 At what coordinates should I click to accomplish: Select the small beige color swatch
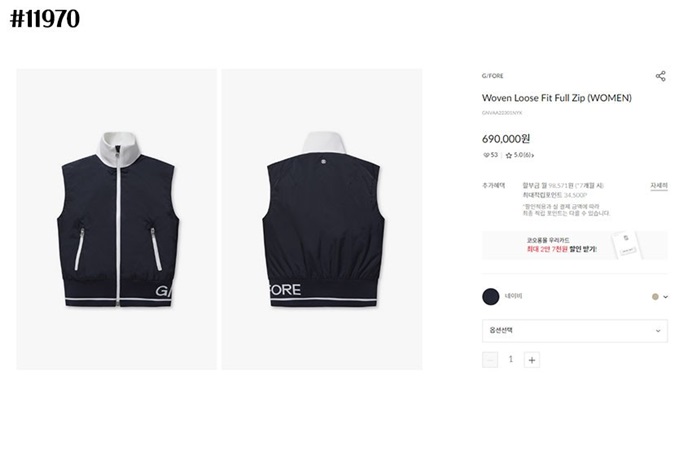click(x=655, y=297)
